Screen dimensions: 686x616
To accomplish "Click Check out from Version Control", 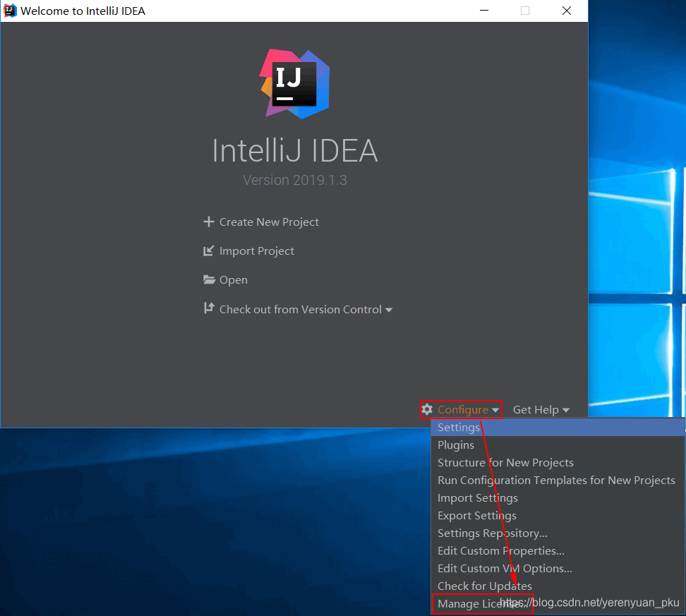I will 301,310.
